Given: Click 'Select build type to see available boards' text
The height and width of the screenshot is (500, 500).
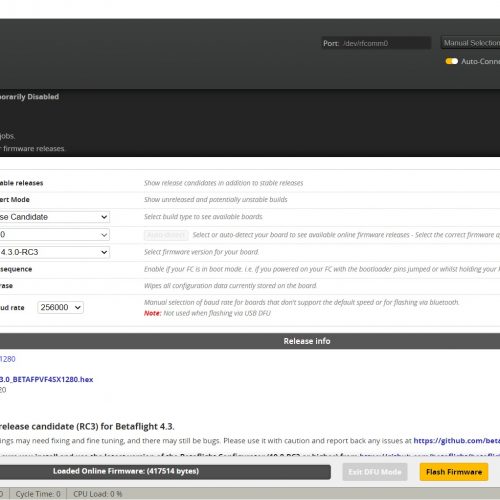Looking at the screenshot, I should pyautogui.click(x=203, y=217).
